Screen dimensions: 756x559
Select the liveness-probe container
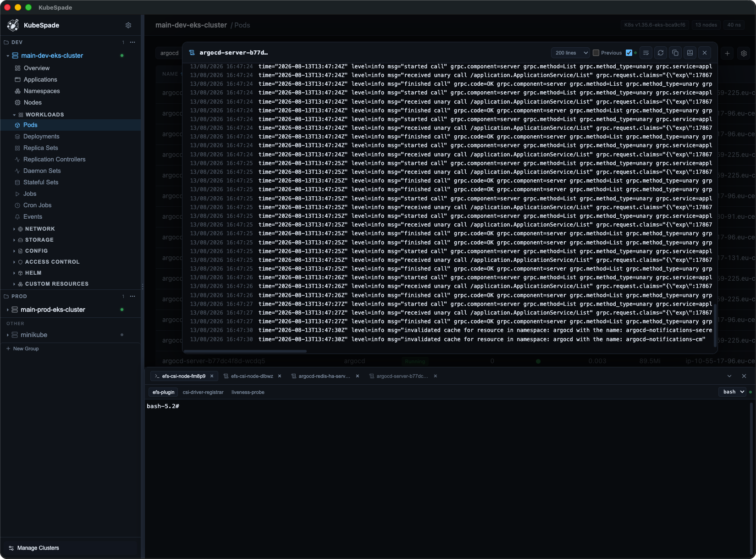click(x=248, y=392)
